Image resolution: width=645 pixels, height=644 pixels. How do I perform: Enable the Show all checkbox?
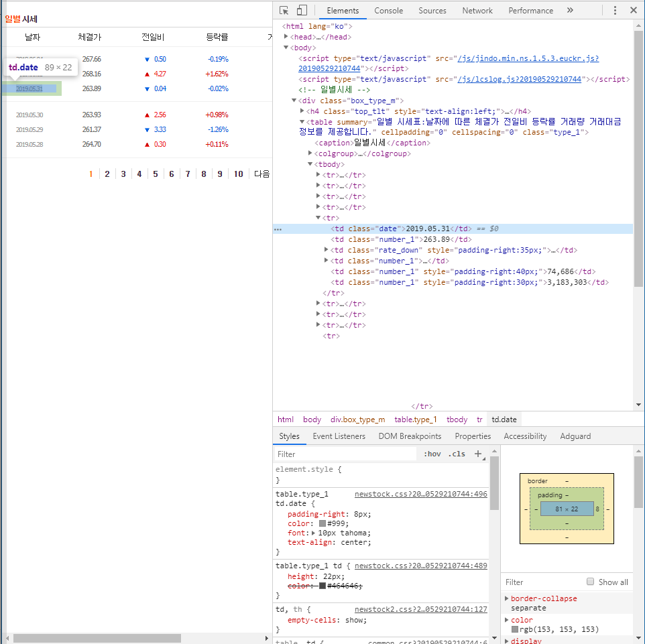click(590, 581)
